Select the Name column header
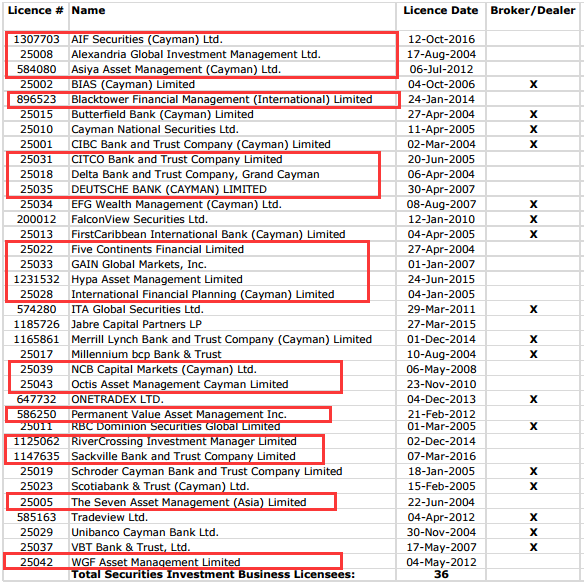This screenshot has height=584, width=584. click(x=88, y=10)
